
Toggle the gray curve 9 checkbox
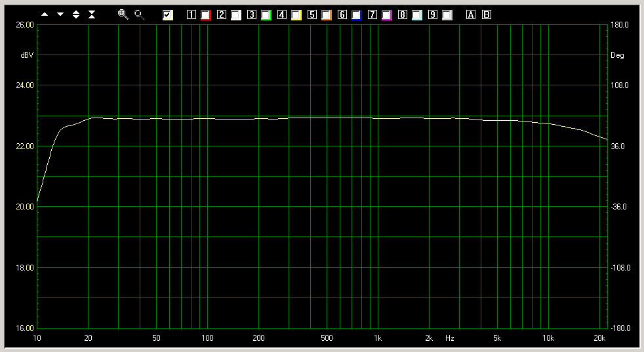[x=447, y=15]
